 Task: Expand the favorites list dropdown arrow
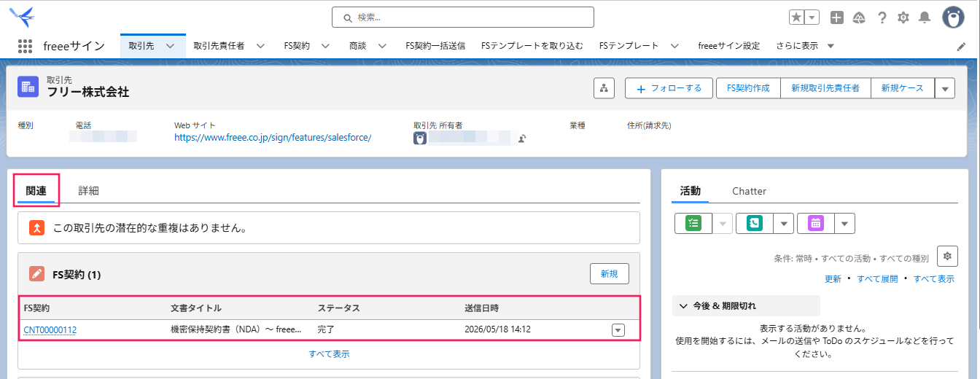click(812, 17)
